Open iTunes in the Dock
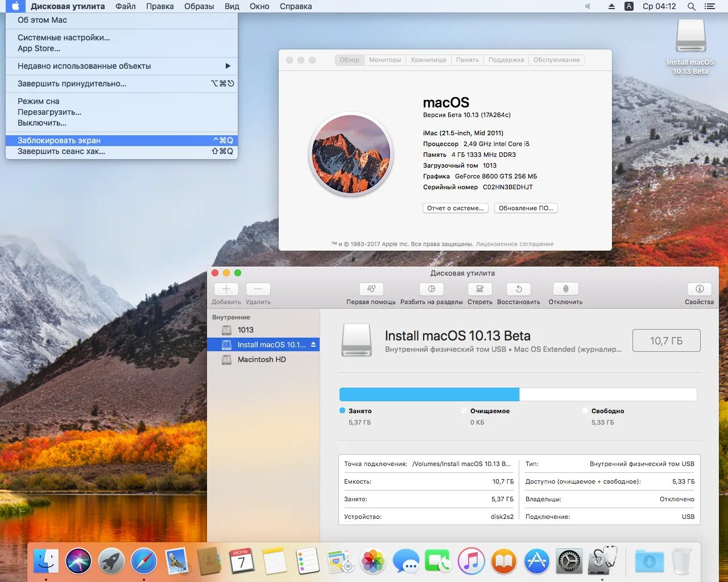The height and width of the screenshot is (582, 728). [x=471, y=562]
